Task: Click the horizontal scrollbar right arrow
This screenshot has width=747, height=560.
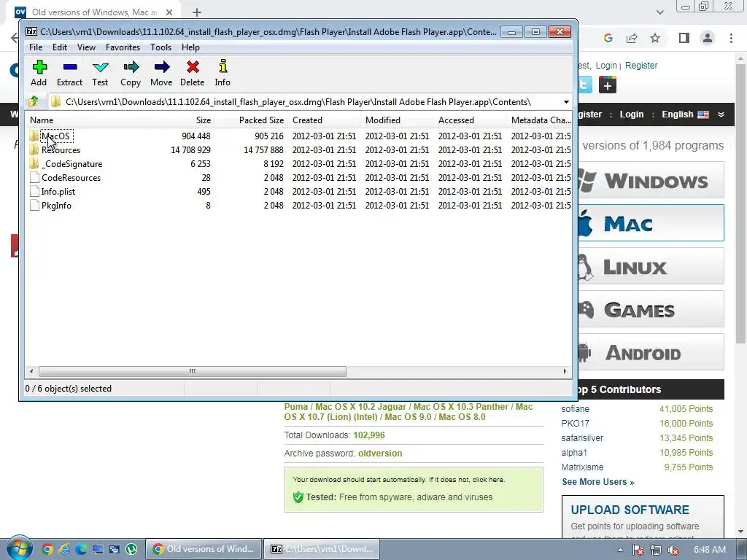Action: coord(565,371)
